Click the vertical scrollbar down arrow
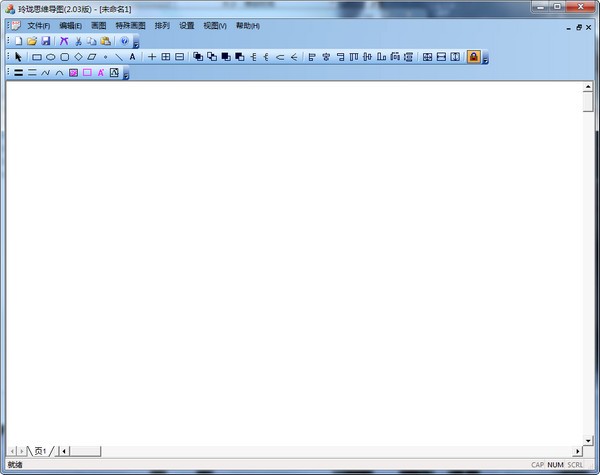600x475 pixels. tap(588, 439)
